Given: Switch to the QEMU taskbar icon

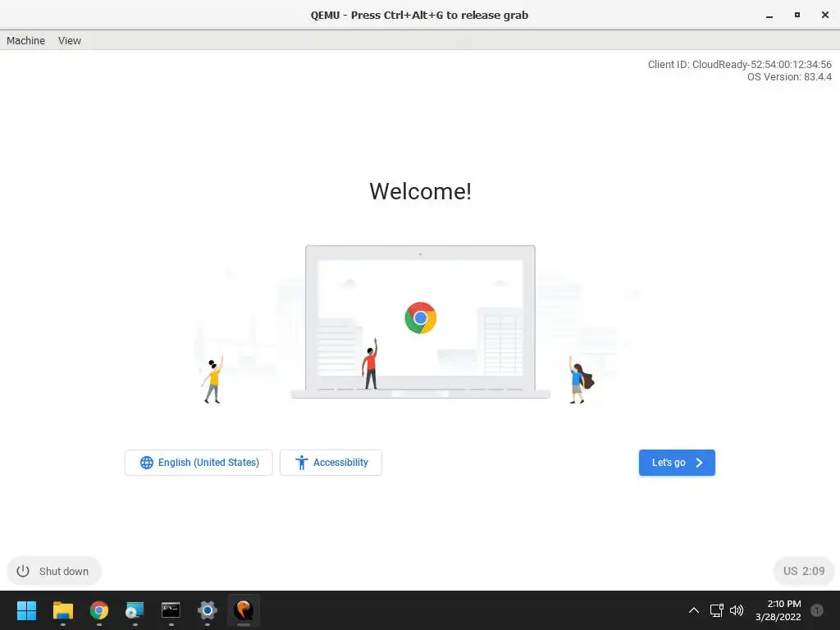Looking at the screenshot, I should click(243, 610).
